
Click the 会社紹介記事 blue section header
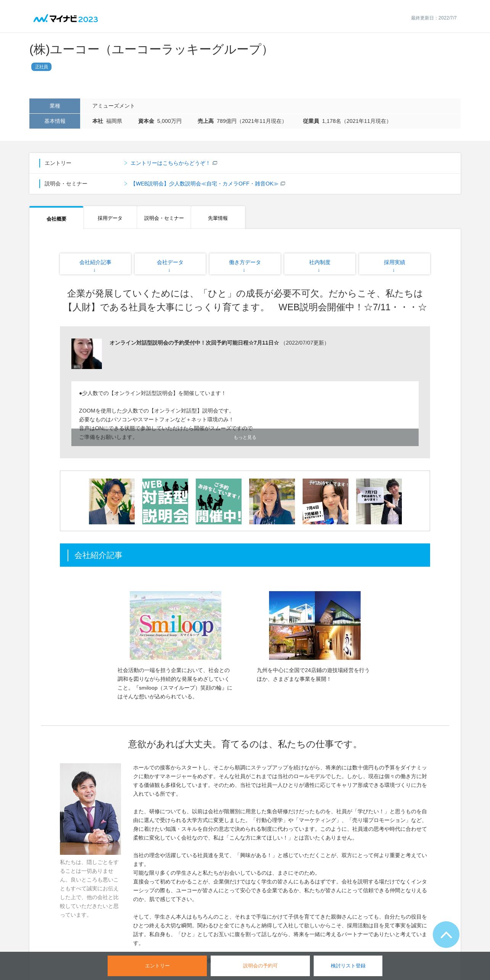(245, 555)
